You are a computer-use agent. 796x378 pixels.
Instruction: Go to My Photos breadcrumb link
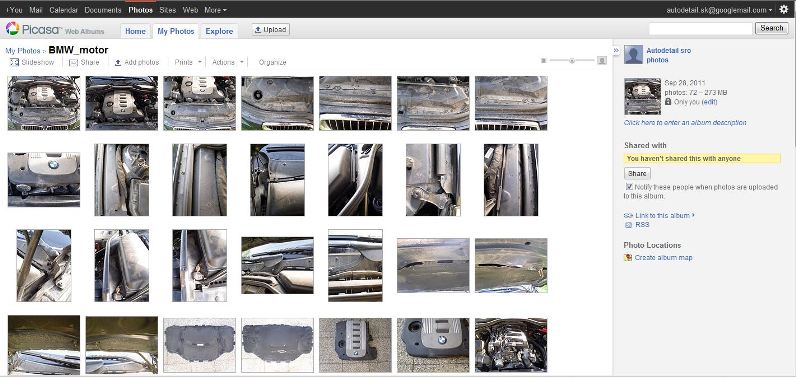[x=23, y=51]
